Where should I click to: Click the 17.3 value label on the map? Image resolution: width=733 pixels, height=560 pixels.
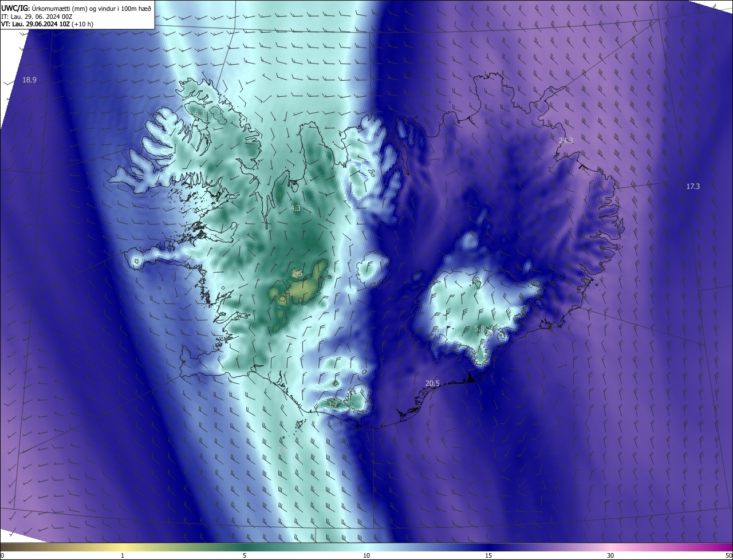point(693,186)
